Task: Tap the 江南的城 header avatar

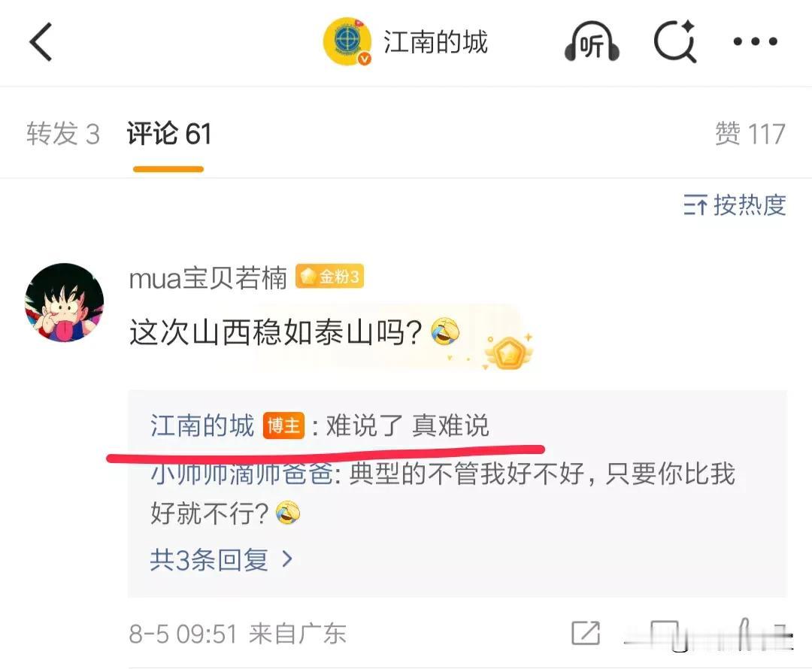Action: click(347, 41)
